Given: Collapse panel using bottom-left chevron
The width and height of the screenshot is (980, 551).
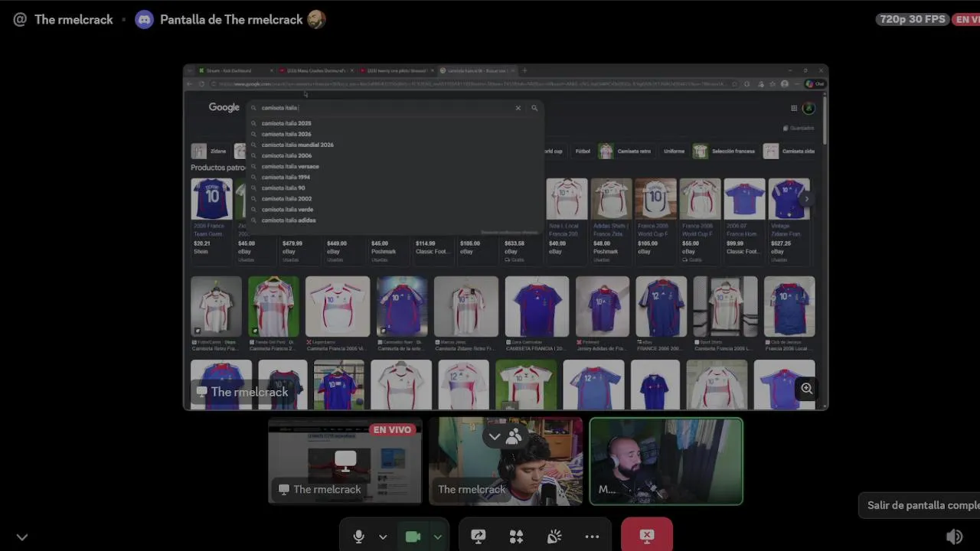Looking at the screenshot, I should pyautogui.click(x=22, y=537).
